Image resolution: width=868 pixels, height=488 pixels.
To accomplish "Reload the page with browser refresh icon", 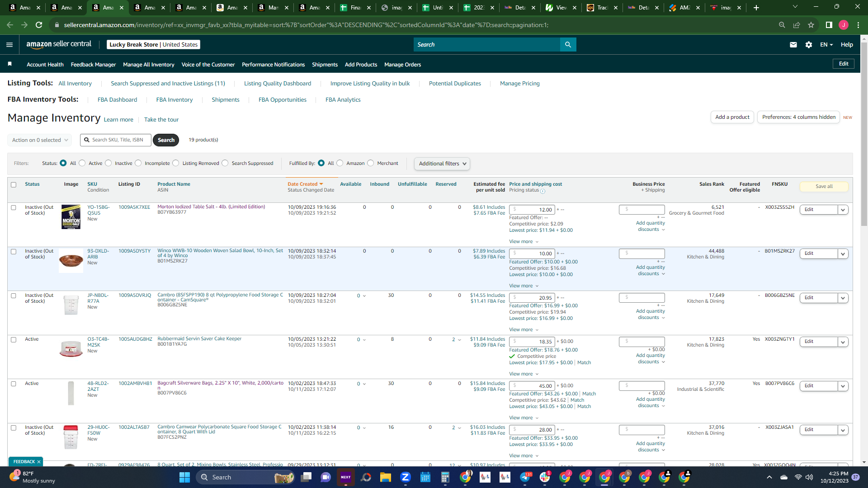I will [39, 25].
